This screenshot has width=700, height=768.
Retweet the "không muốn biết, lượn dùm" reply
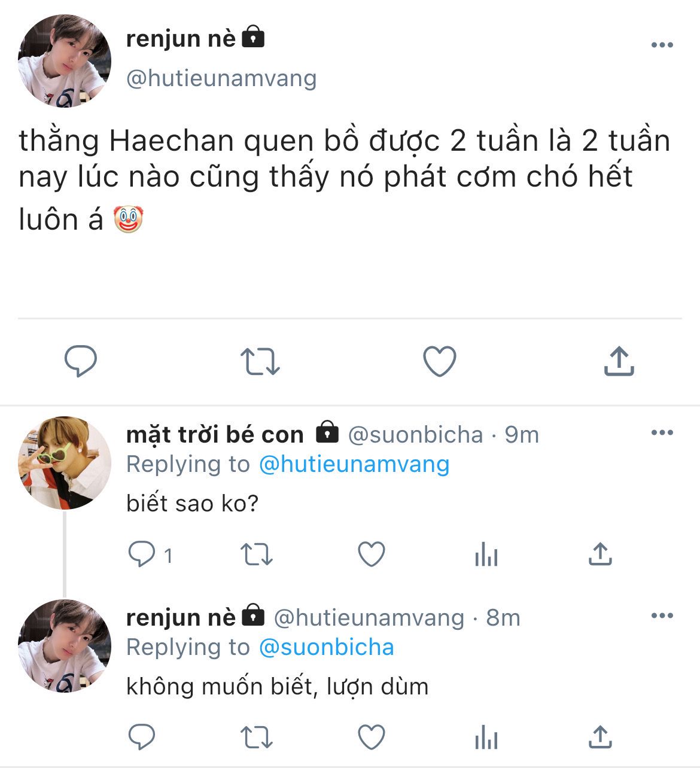256,737
